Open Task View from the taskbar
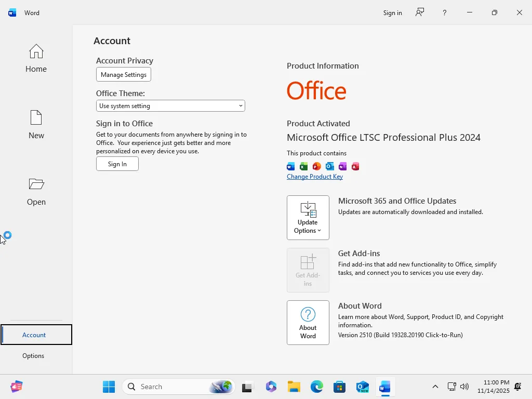The height and width of the screenshot is (399, 532). click(x=247, y=387)
